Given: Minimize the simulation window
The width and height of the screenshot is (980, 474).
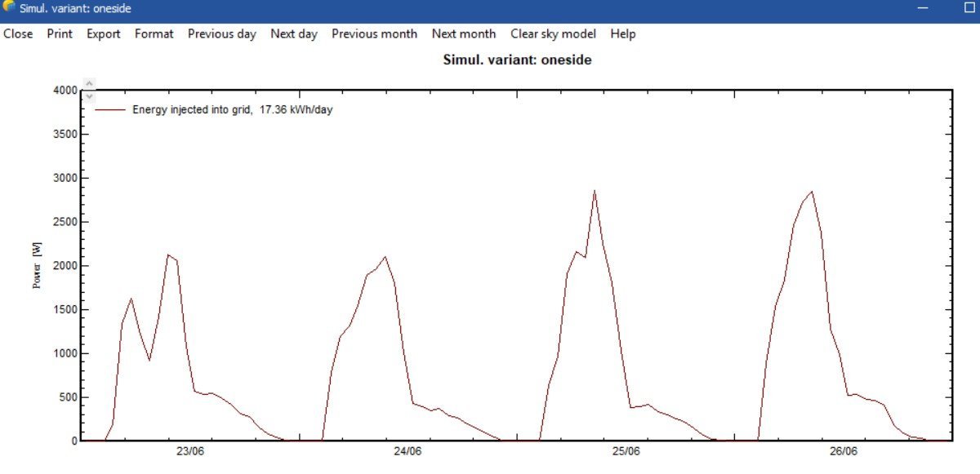Looking at the screenshot, I should click(x=924, y=8).
